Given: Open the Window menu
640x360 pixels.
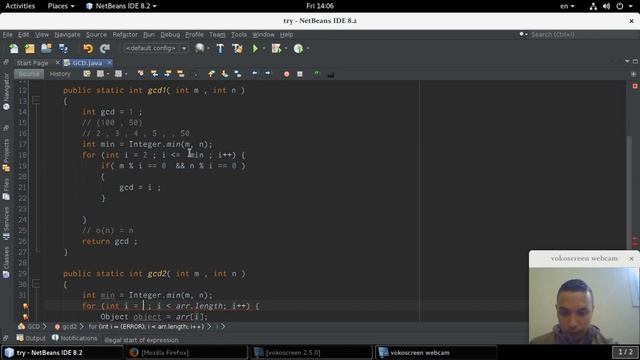Looking at the screenshot, I should pyautogui.click(x=263, y=35).
